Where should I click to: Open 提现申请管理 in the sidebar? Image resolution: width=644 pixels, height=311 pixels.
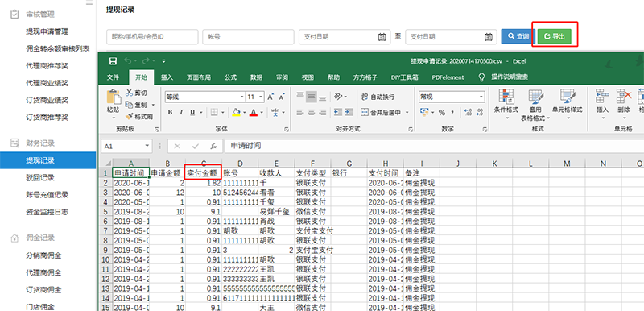pyautogui.click(x=47, y=31)
